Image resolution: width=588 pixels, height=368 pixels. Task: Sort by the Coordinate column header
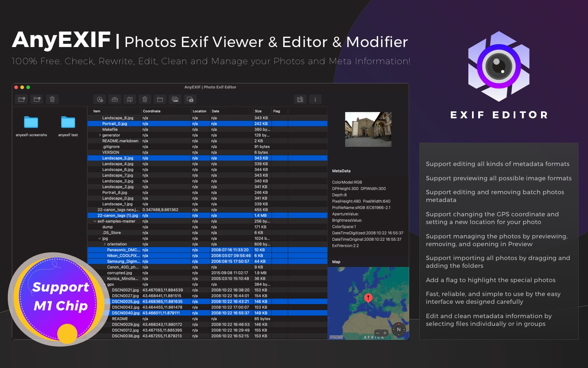(x=152, y=111)
